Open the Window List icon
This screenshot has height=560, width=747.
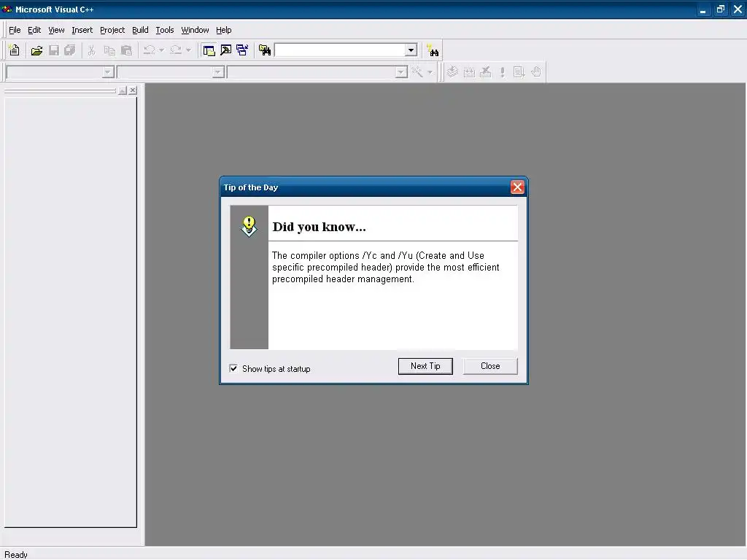242,50
